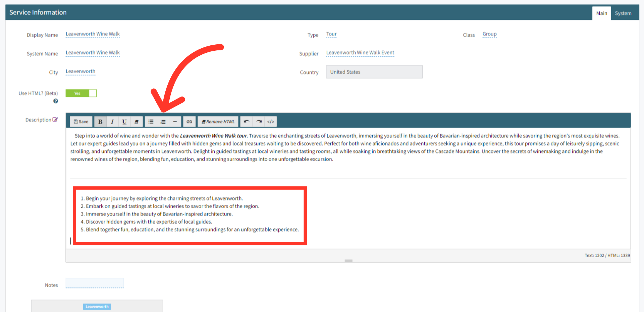Screen dimensions: 644x312
Task: Edit the Class value Group
Action: pyautogui.click(x=490, y=34)
